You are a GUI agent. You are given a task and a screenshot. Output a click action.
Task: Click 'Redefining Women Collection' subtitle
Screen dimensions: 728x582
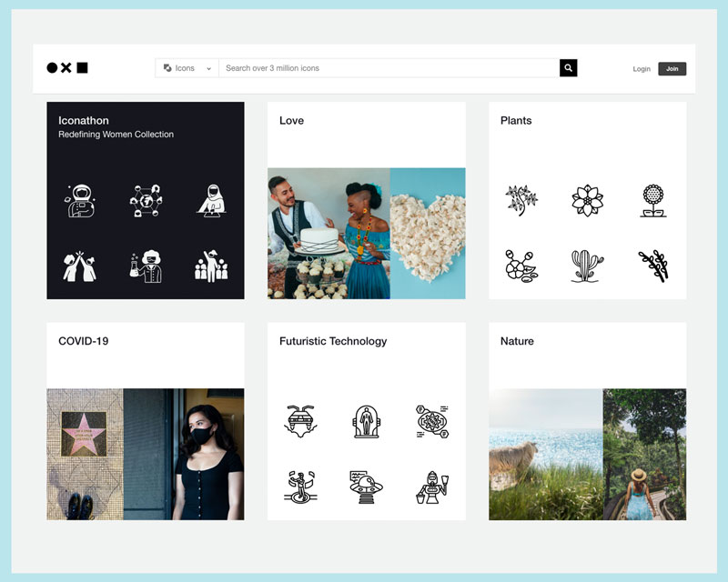click(116, 135)
